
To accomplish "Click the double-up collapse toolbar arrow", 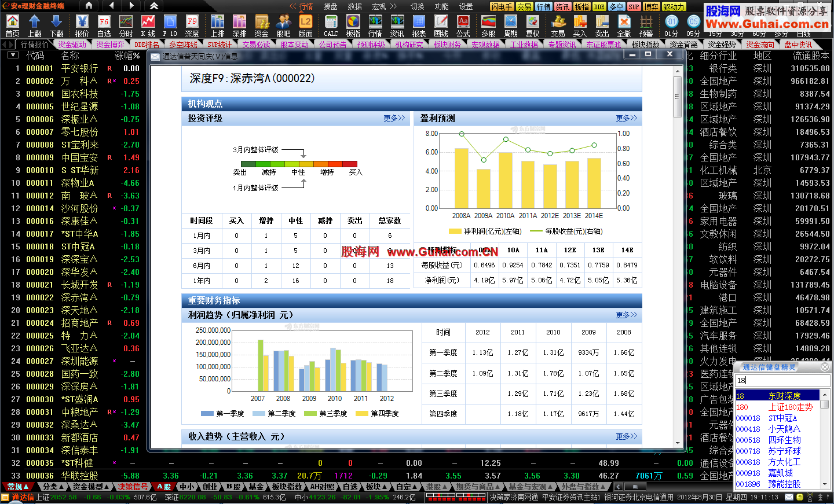I will pos(154,6).
